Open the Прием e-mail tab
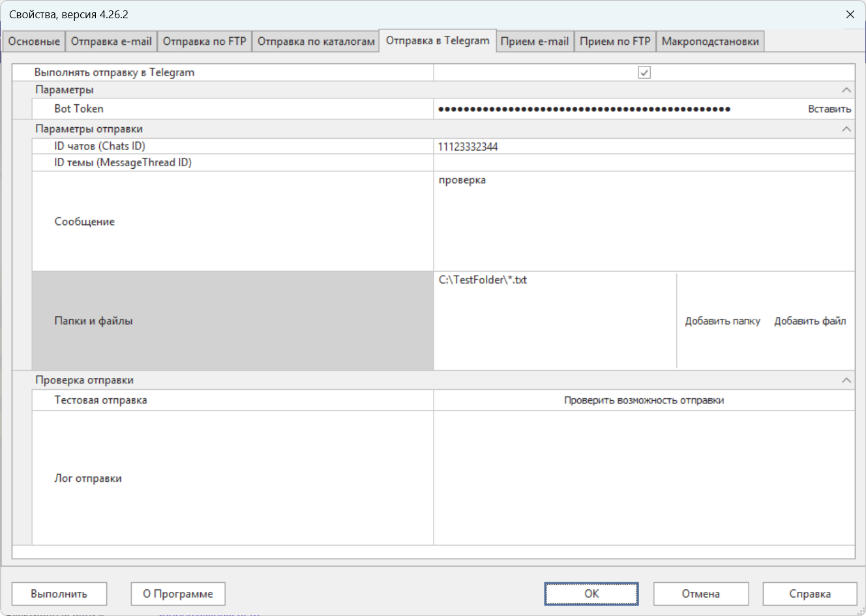 (x=534, y=42)
